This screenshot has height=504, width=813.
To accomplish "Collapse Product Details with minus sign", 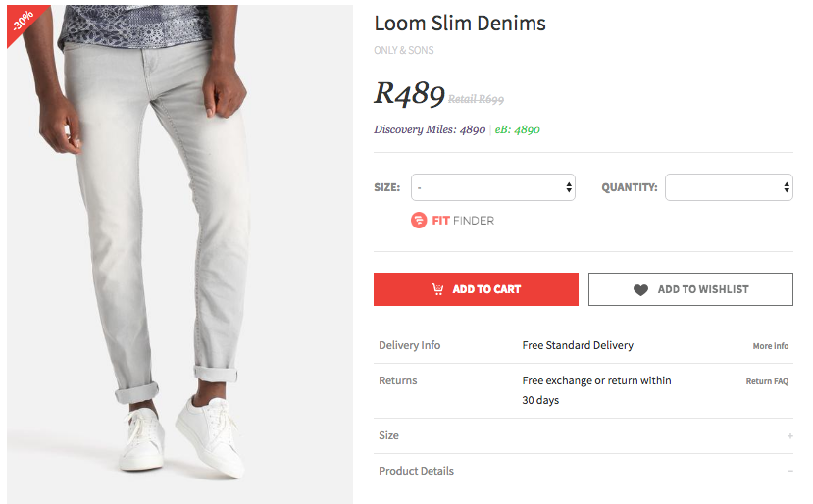I will click(789, 472).
